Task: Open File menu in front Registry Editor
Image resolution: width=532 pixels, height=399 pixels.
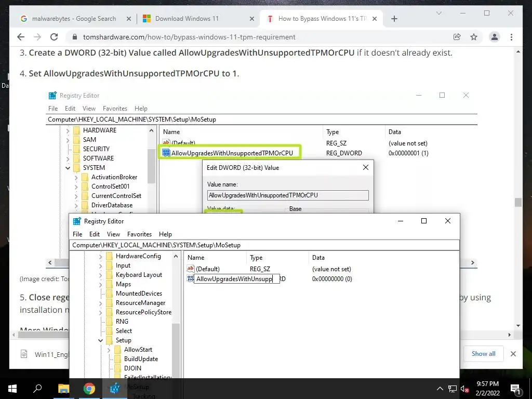Action: point(77,234)
